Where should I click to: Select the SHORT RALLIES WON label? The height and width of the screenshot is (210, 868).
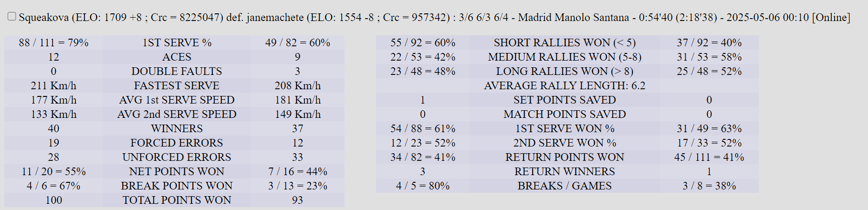coord(565,43)
